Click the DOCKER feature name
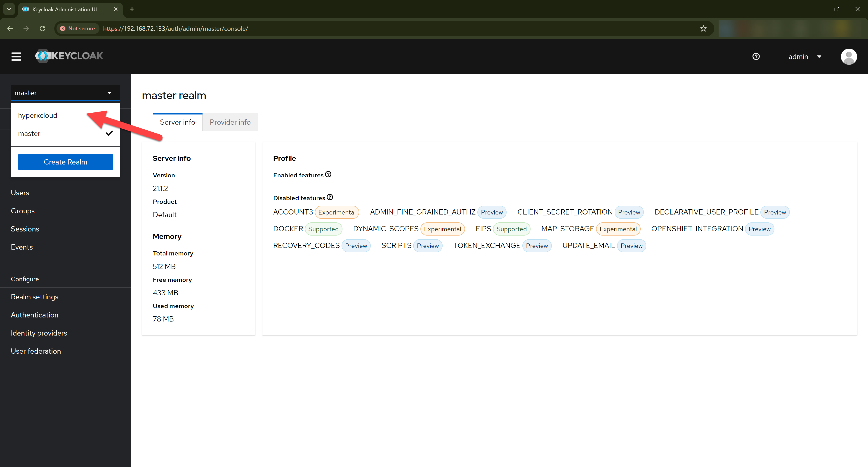This screenshot has width=868, height=467. point(288,229)
